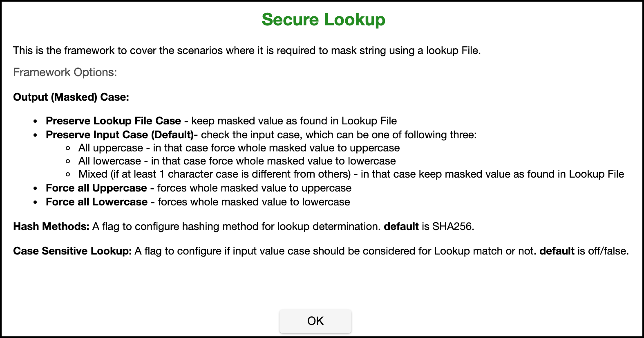The image size is (644, 338).
Task: Click the Force all Lowercase bold text
Action: [x=97, y=202]
